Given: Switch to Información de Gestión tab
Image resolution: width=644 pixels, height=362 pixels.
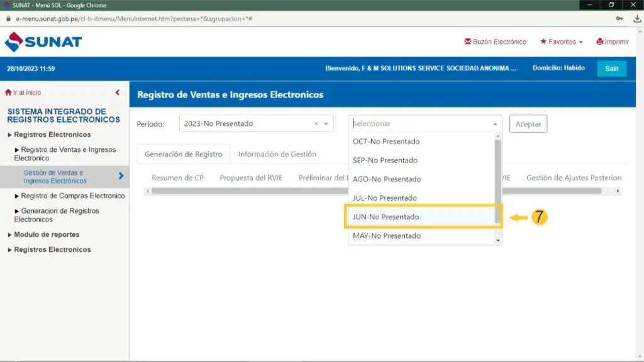Looking at the screenshot, I should coord(277,154).
